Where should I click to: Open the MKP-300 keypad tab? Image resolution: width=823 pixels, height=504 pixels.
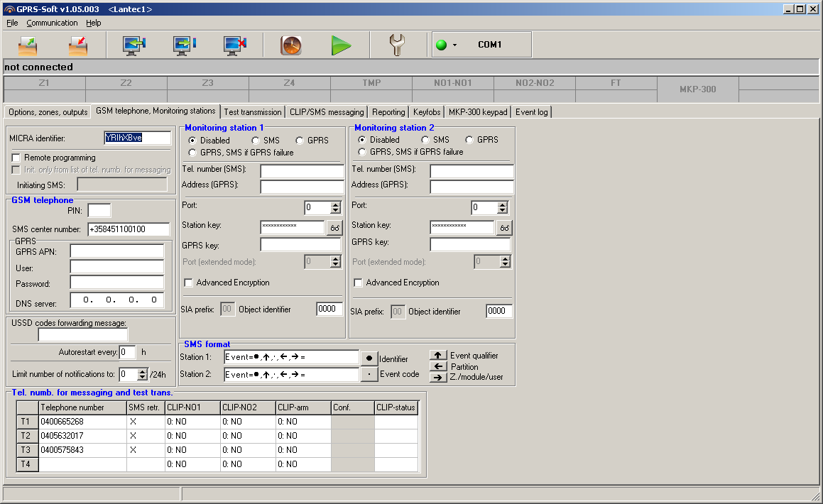478,112
